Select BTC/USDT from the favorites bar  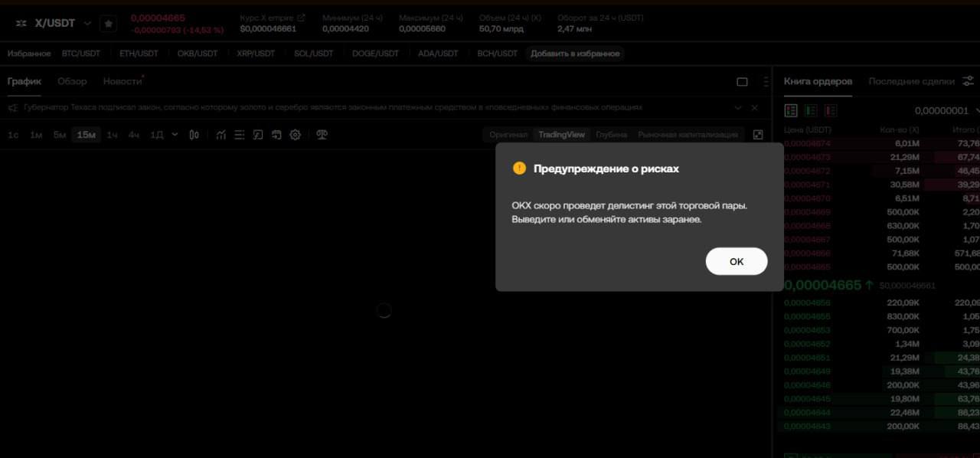(x=81, y=54)
